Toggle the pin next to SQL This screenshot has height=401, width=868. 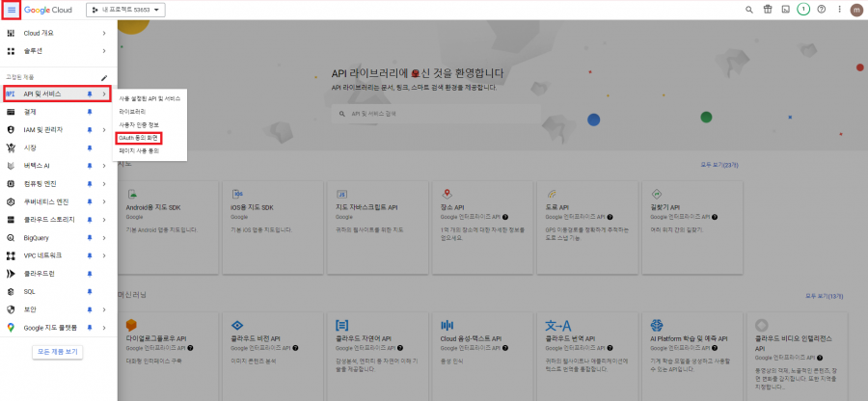click(90, 291)
